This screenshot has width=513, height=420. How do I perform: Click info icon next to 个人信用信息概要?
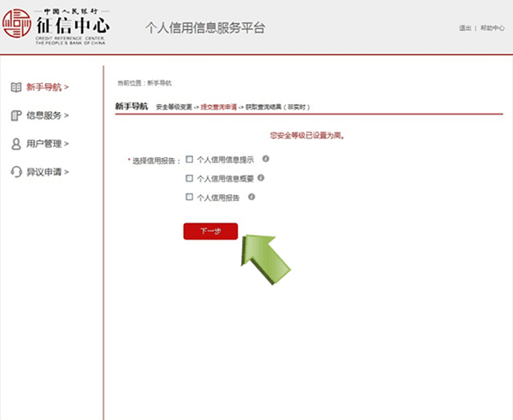pos(261,178)
